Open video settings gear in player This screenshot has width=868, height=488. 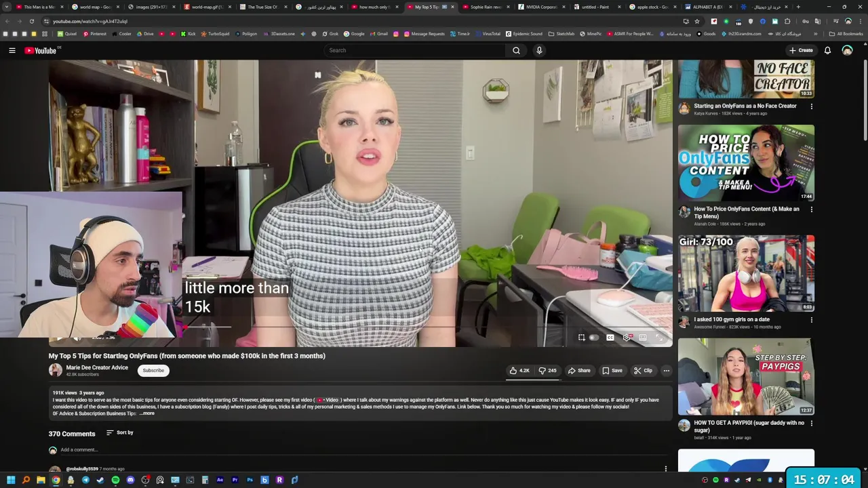[627, 338]
